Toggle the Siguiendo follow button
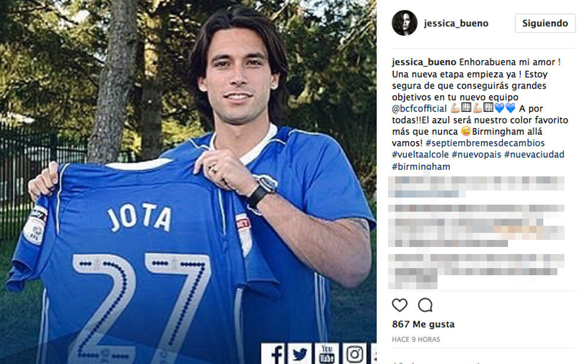This screenshot has height=364, width=588. click(545, 24)
